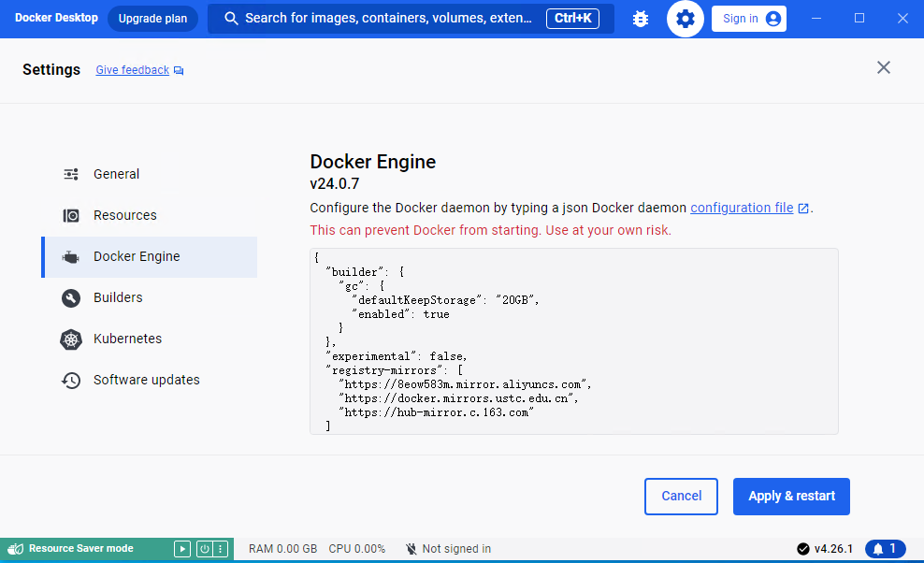The width and height of the screenshot is (924, 563).
Task: Click the Ctrl+K shortcut badge
Action: point(572,19)
